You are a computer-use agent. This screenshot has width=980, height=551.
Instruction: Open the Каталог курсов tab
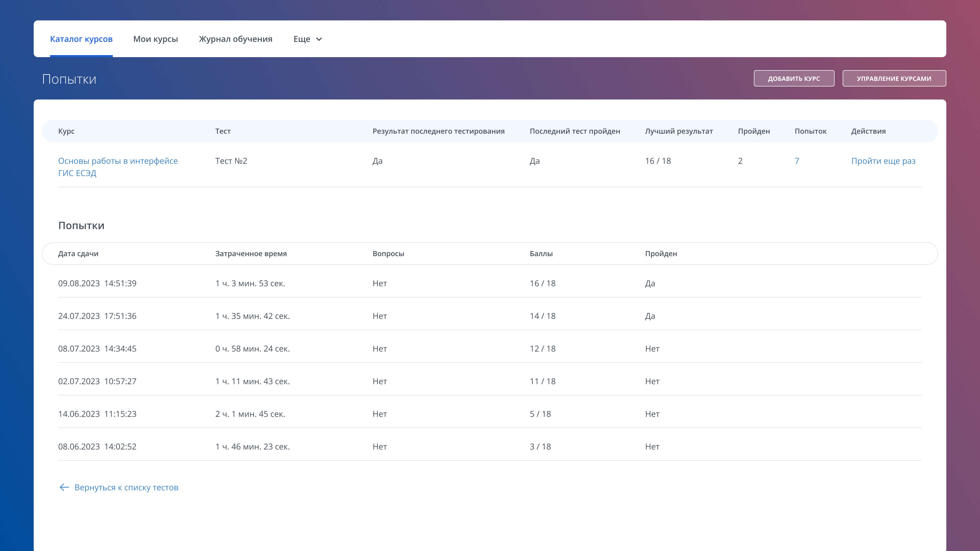click(81, 39)
